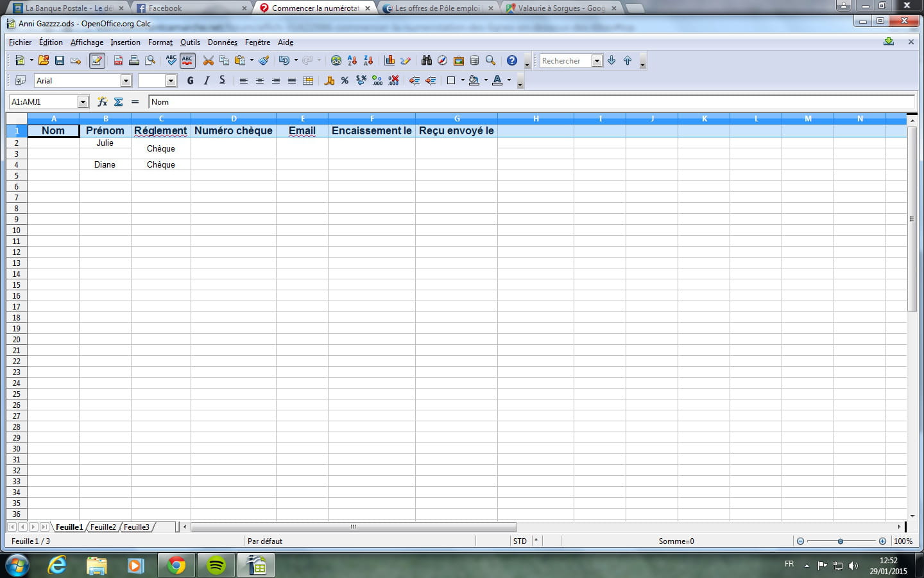Open the Données menu

[x=223, y=42]
